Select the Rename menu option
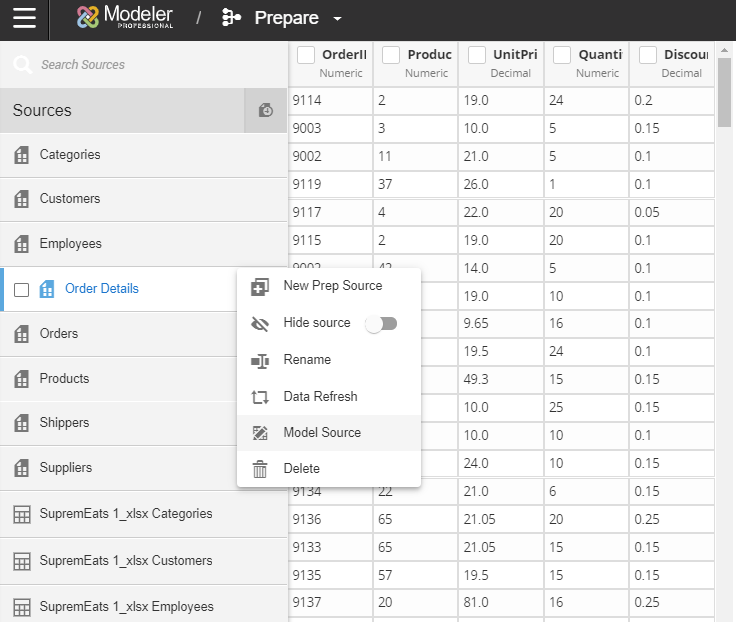 [307, 360]
